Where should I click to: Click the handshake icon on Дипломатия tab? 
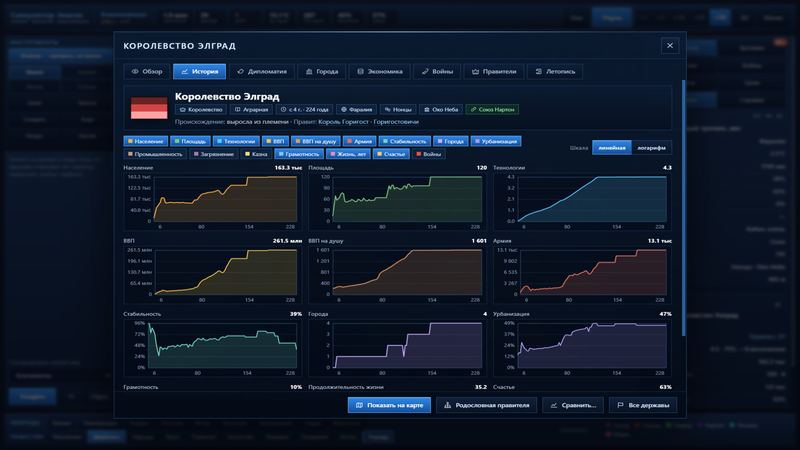(240, 71)
